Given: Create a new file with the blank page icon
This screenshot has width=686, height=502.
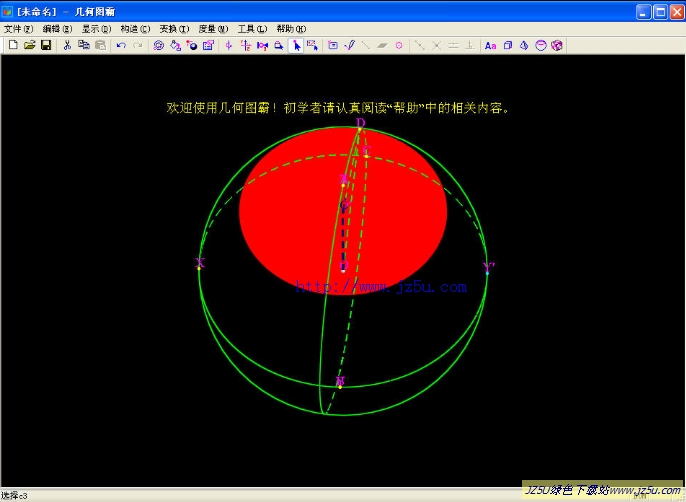Looking at the screenshot, I should [13, 45].
